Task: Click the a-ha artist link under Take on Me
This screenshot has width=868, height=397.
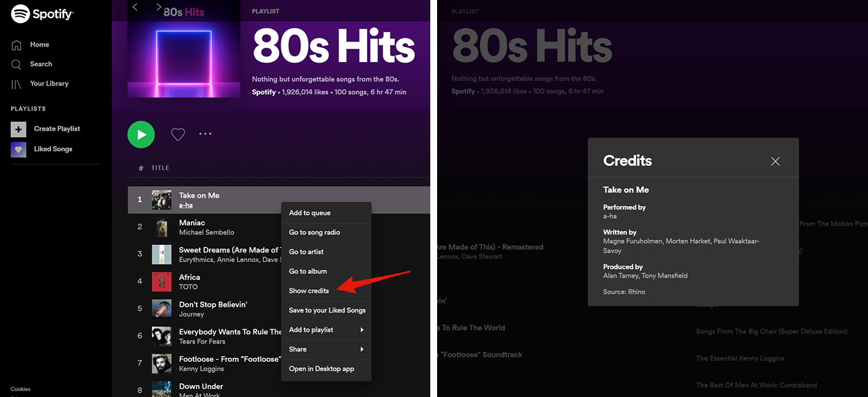Action: (185, 205)
